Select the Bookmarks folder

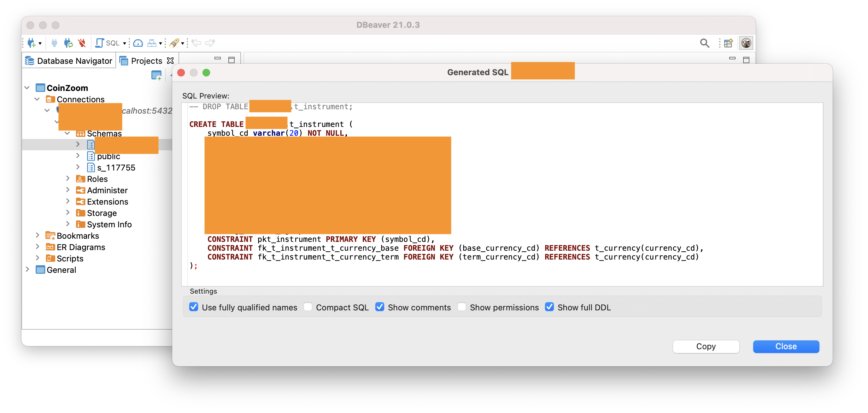tap(72, 236)
